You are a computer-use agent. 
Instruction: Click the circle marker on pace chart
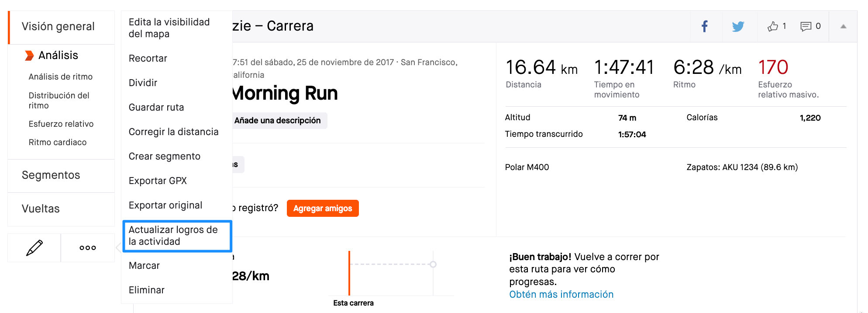click(x=433, y=264)
